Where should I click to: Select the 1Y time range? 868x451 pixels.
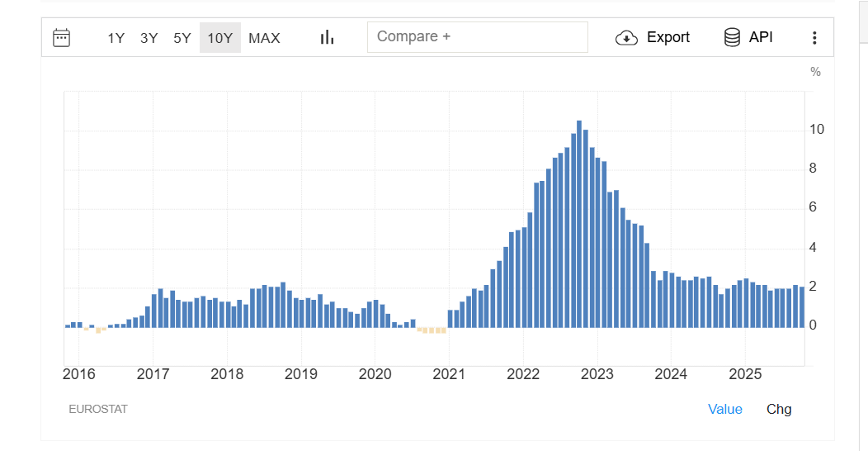(116, 38)
